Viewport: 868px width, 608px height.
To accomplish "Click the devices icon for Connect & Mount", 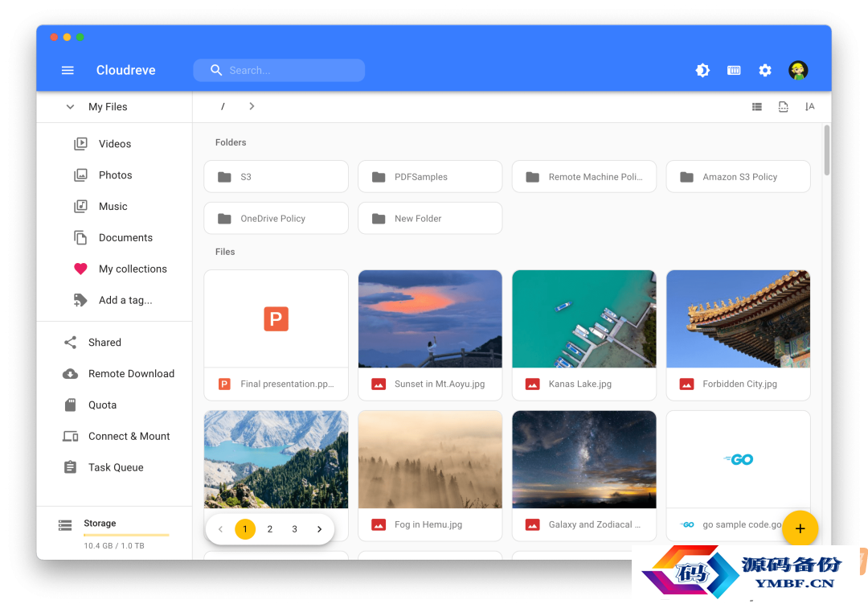I will 70,437.
